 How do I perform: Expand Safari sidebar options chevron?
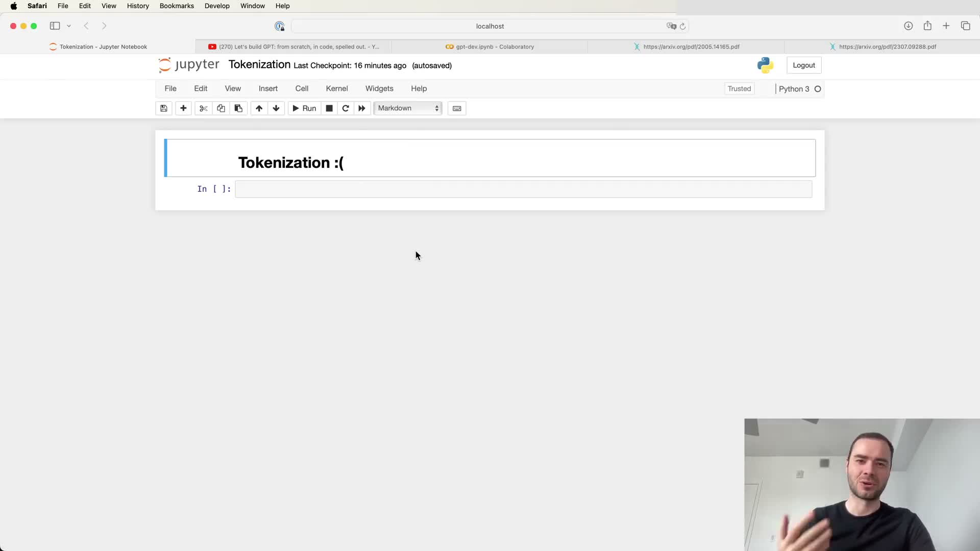tap(69, 26)
